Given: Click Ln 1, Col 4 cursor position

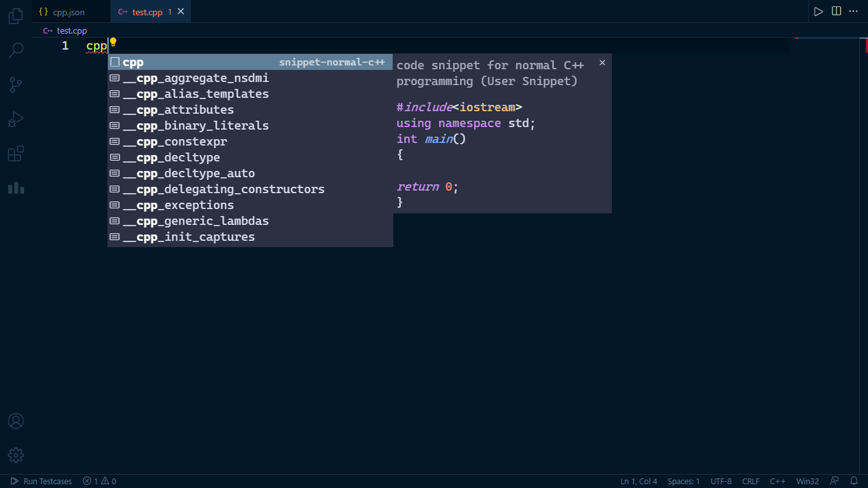Looking at the screenshot, I should 639,481.
